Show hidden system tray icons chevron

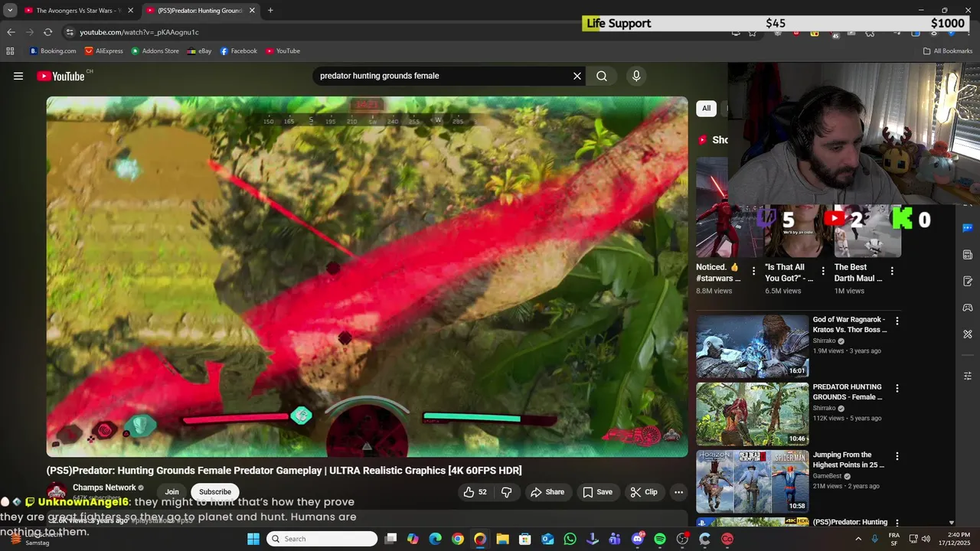click(857, 539)
